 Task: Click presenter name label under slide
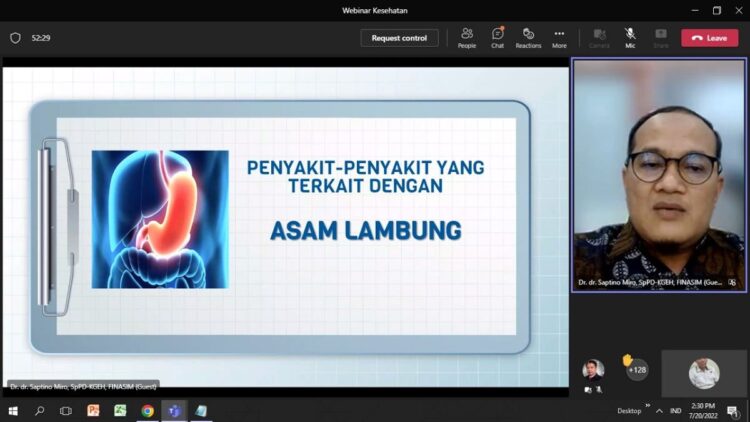[x=83, y=386]
